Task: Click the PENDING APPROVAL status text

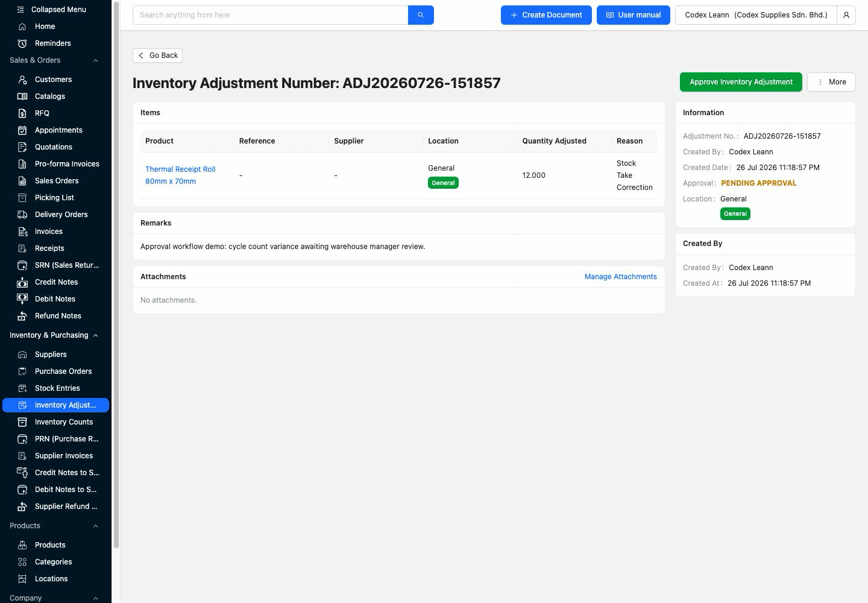Action: [758, 183]
